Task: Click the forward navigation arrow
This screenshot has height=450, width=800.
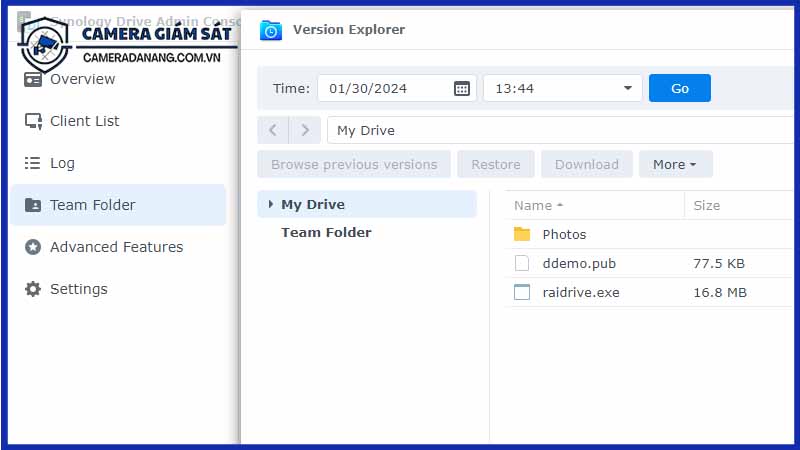Action: tap(305, 130)
